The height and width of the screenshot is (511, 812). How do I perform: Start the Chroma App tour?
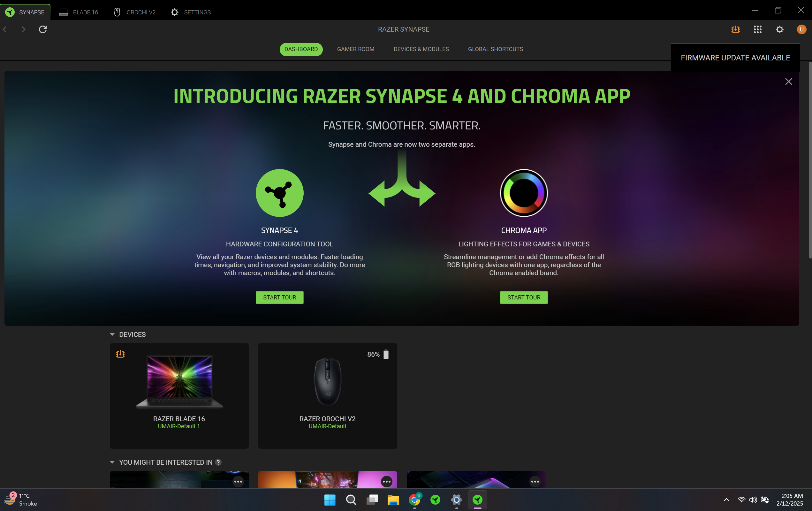pyautogui.click(x=524, y=297)
